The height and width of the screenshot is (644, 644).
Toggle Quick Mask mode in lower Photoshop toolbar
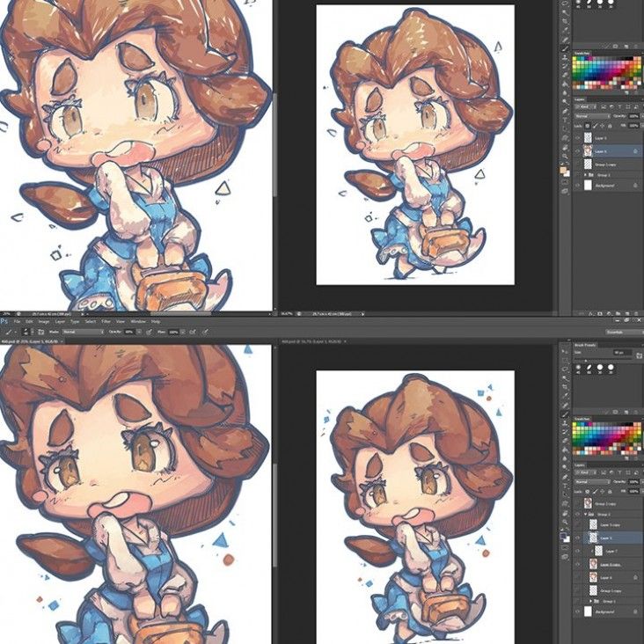565,548
